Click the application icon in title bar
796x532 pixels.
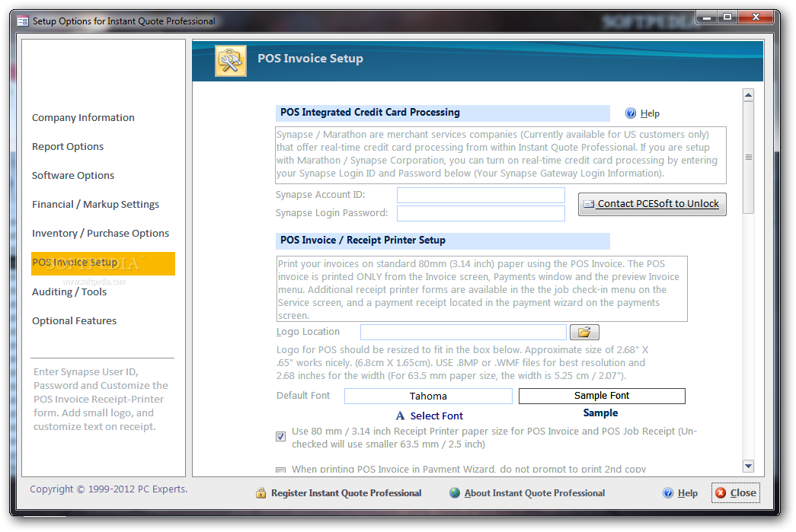pyautogui.click(x=22, y=21)
